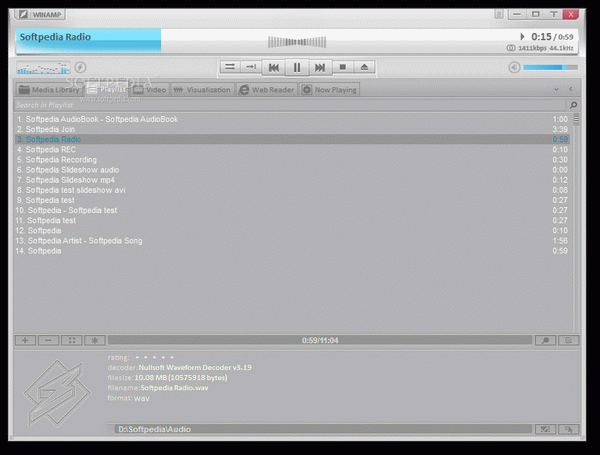This screenshot has height=455, width=600.
Task: Open the selection options button
Action: click(x=72, y=340)
